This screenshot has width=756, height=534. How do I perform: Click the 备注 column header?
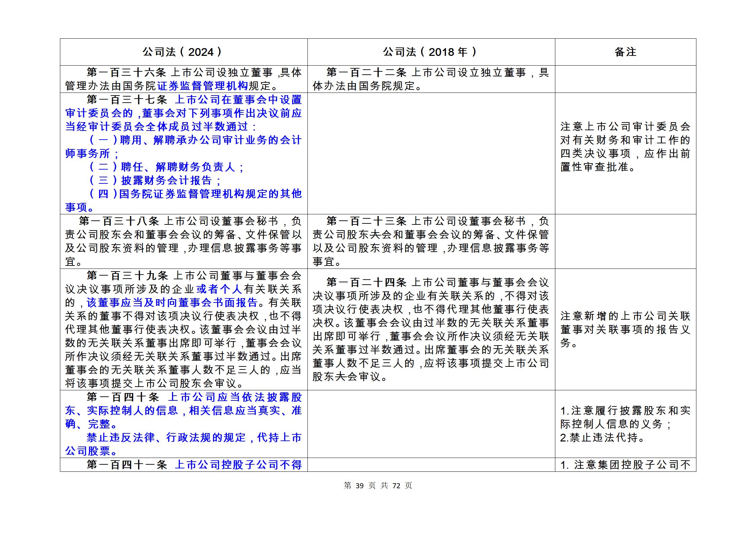625,52
